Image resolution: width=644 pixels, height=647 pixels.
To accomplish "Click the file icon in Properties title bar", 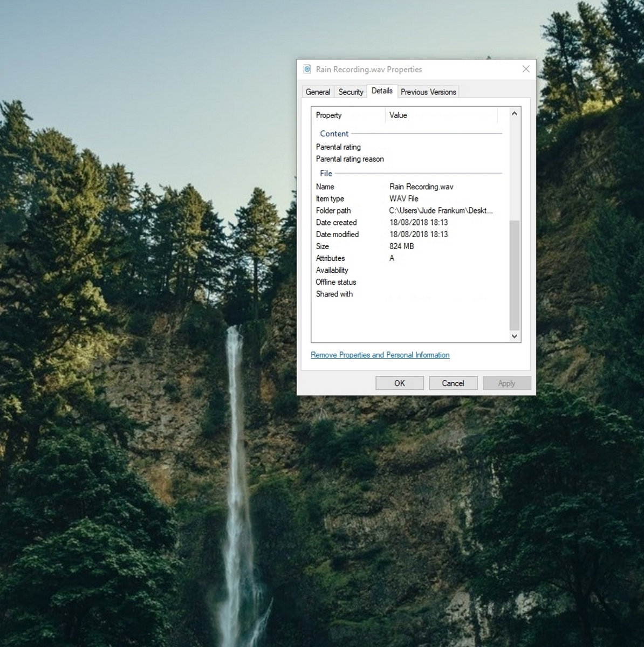I will [x=307, y=69].
